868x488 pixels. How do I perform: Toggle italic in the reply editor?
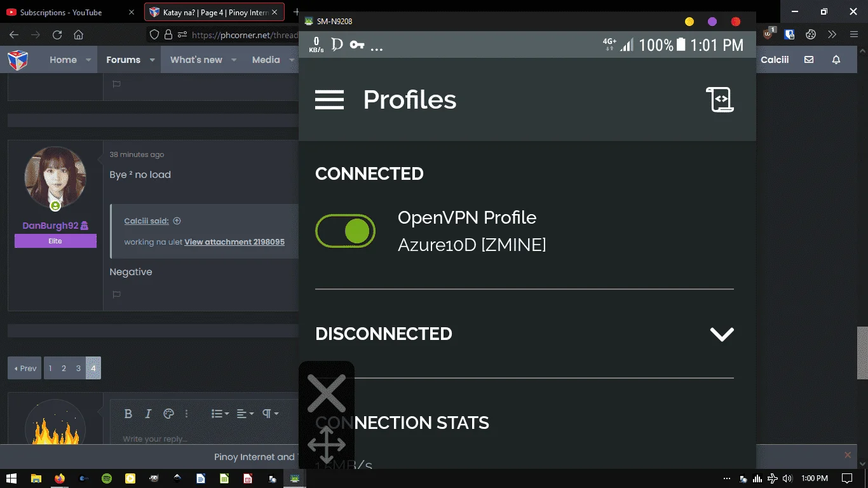pos(148,414)
